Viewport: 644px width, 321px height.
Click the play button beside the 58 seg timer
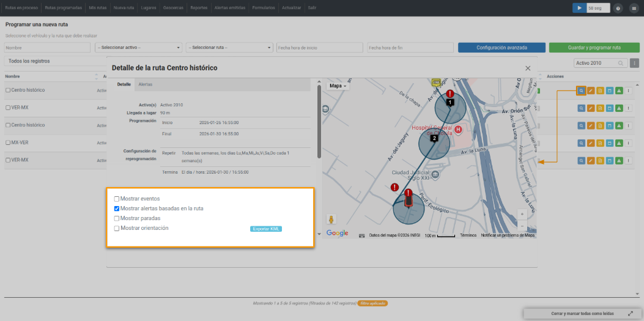pos(580,8)
